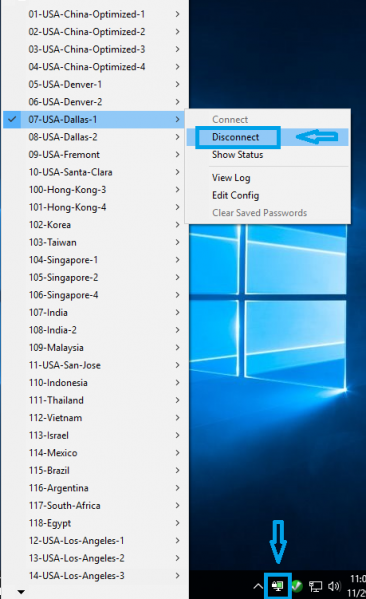
Task: Show hidden tray icons chevron
Action: point(258,586)
